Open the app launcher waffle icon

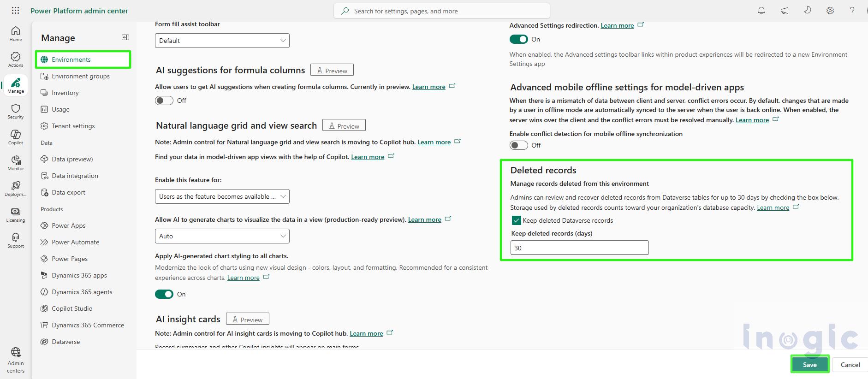pos(15,11)
